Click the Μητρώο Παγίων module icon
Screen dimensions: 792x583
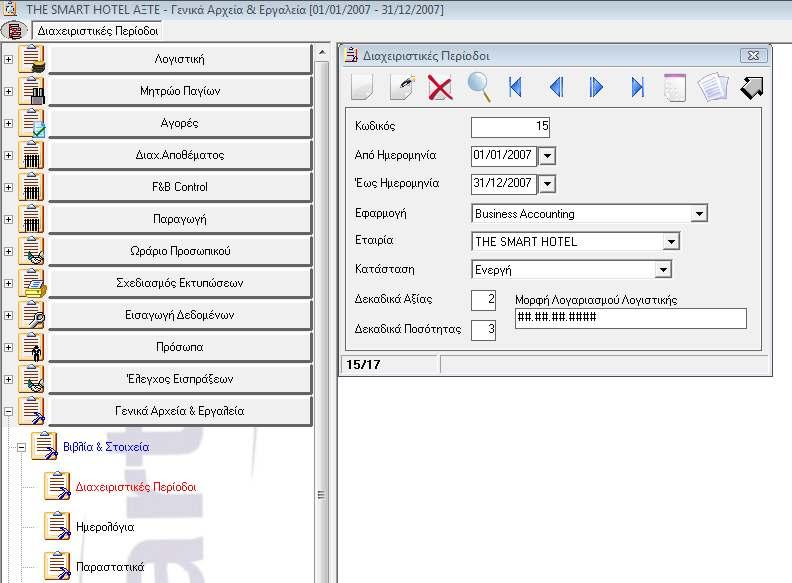coord(31,91)
